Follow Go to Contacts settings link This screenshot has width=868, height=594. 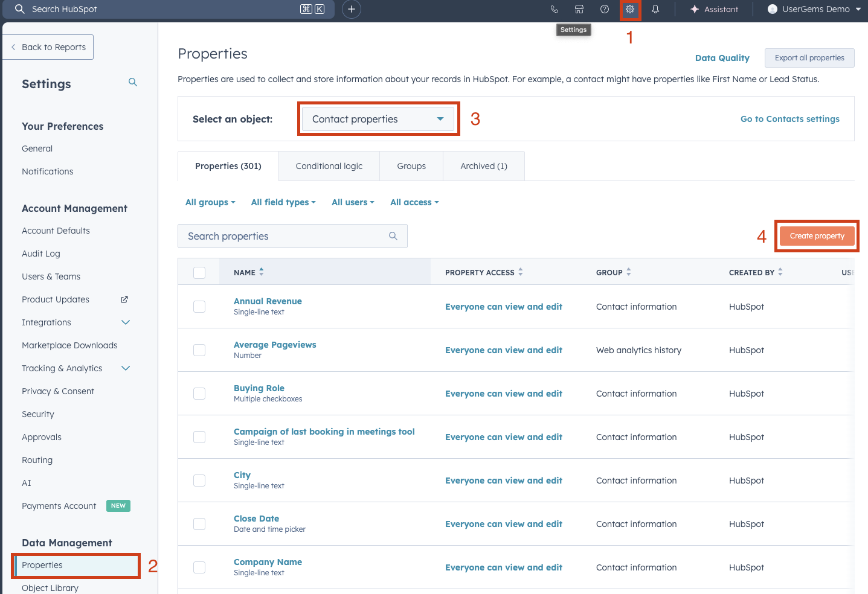[789, 119]
